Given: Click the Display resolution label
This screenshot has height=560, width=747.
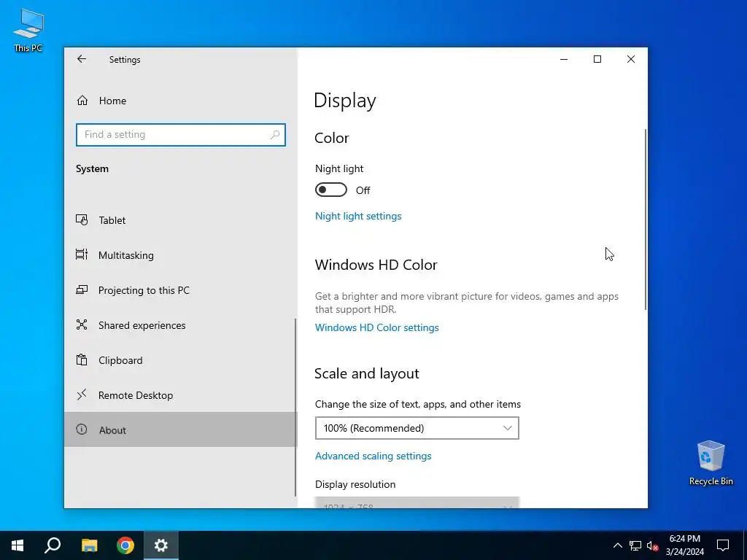Looking at the screenshot, I should (355, 484).
